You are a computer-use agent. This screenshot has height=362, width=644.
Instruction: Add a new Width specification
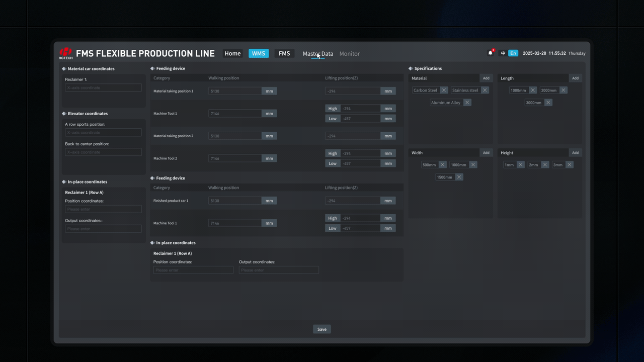click(x=486, y=153)
